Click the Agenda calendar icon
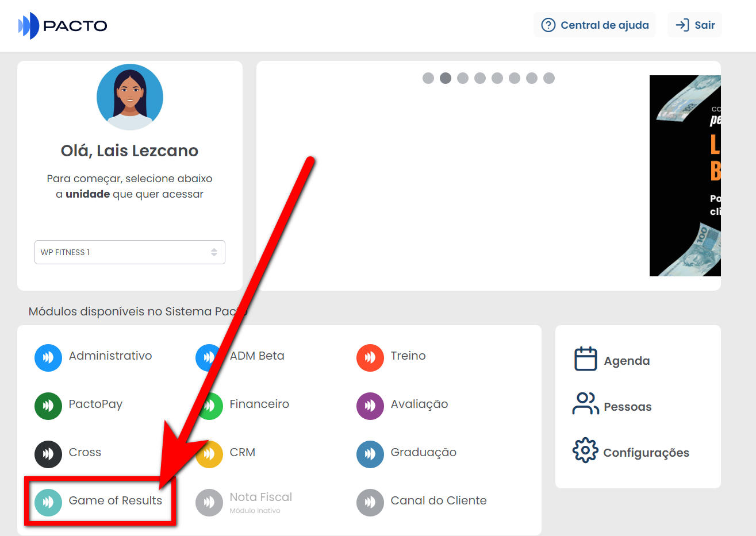Viewport: 756px width, 536px height. (x=585, y=359)
